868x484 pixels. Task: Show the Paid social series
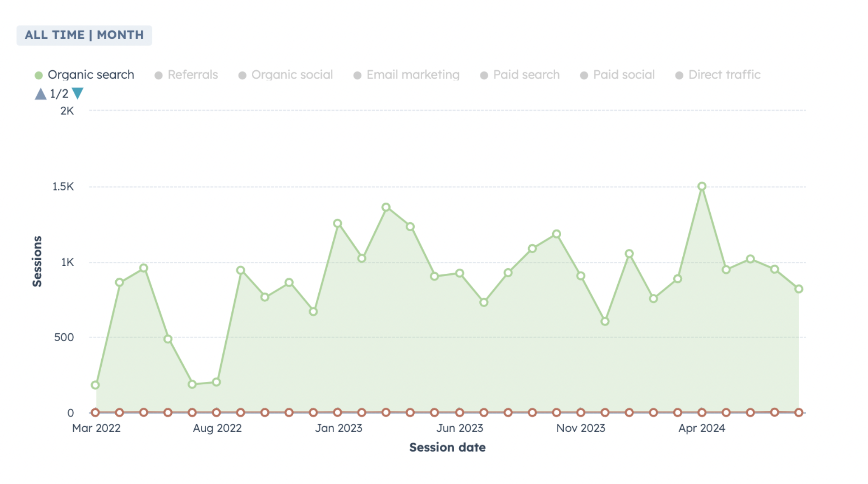click(x=623, y=75)
